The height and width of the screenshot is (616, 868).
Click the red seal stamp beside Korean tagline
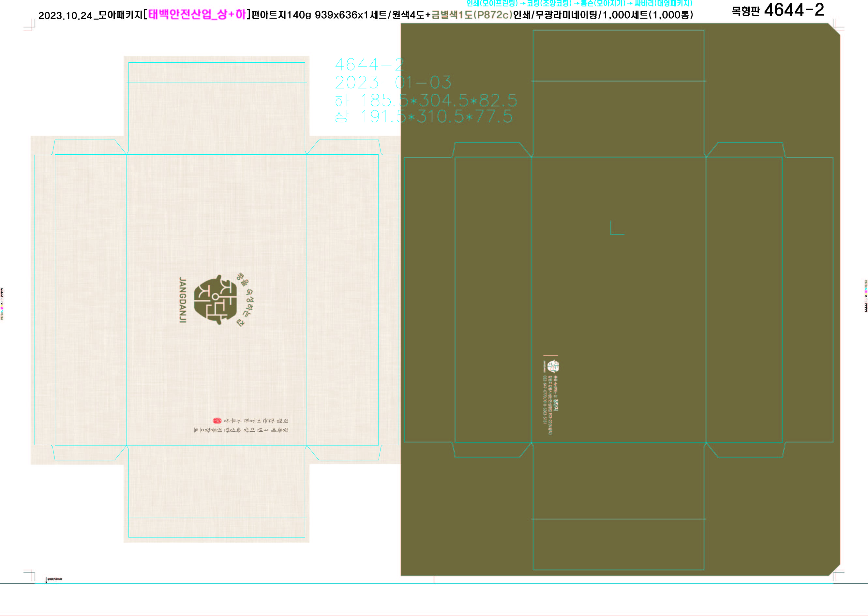[217, 421]
